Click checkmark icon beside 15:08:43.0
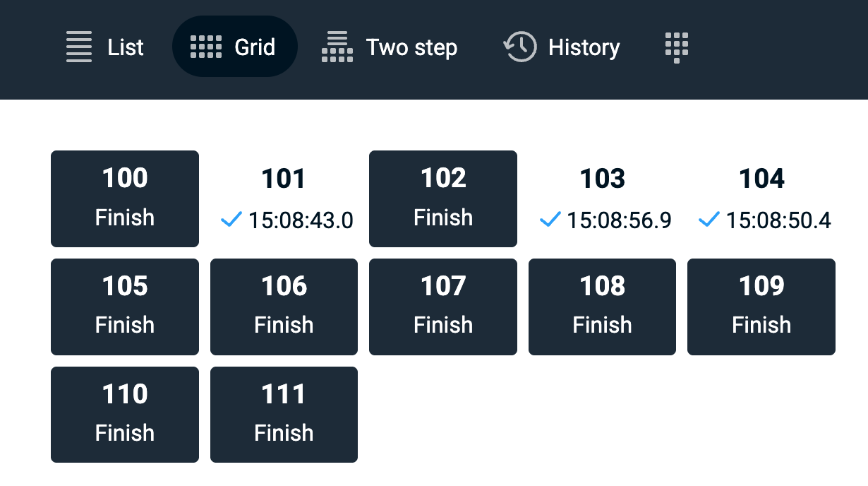The width and height of the screenshot is (868, 486). pyautogui.click(x=231, y=220)
